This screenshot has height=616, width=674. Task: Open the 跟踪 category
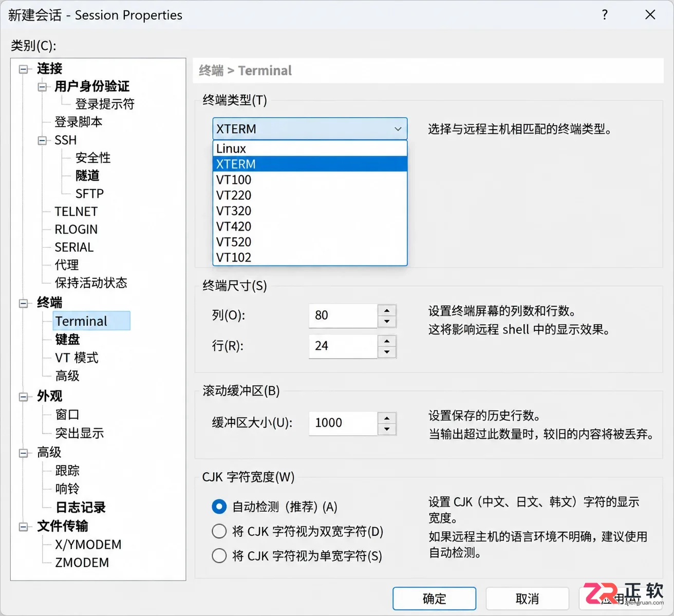[x=67, y=471]
